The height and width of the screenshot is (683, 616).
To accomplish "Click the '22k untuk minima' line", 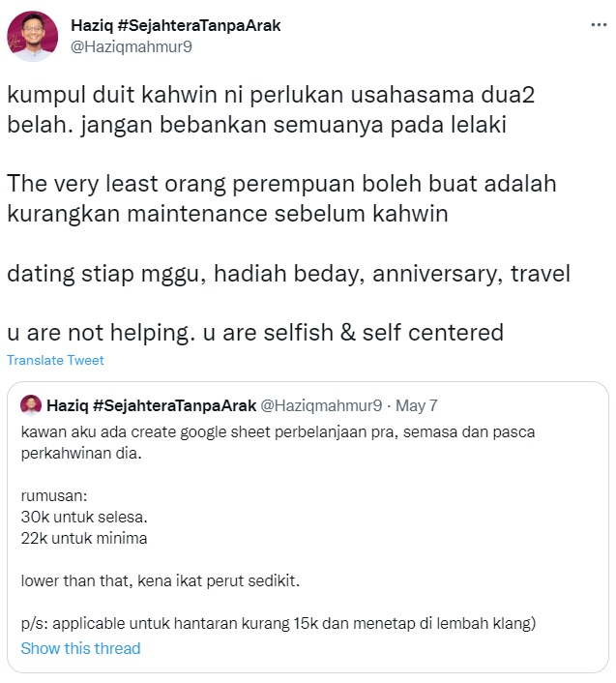I will (x=81, y=537).
